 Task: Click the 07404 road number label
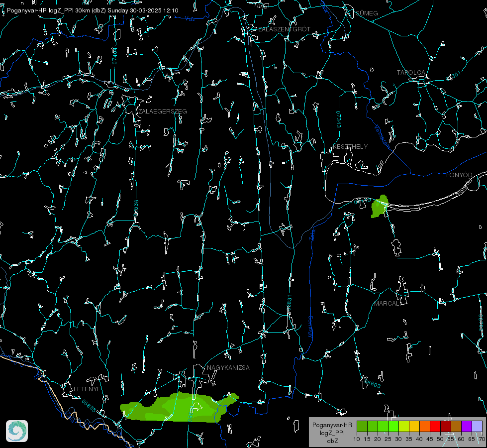point(114,56)
